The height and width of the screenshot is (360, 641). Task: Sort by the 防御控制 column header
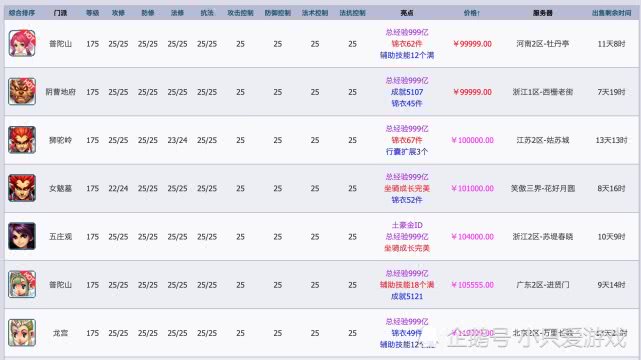(278, 13)
